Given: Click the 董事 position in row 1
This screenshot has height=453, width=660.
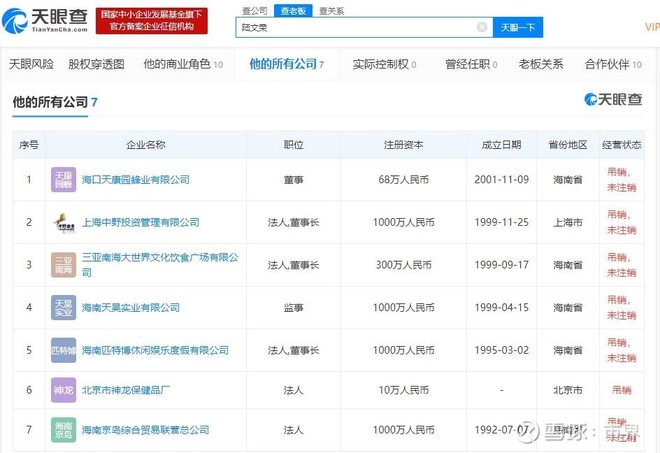Looking at the screenshot, I should (x=293, y=180).
